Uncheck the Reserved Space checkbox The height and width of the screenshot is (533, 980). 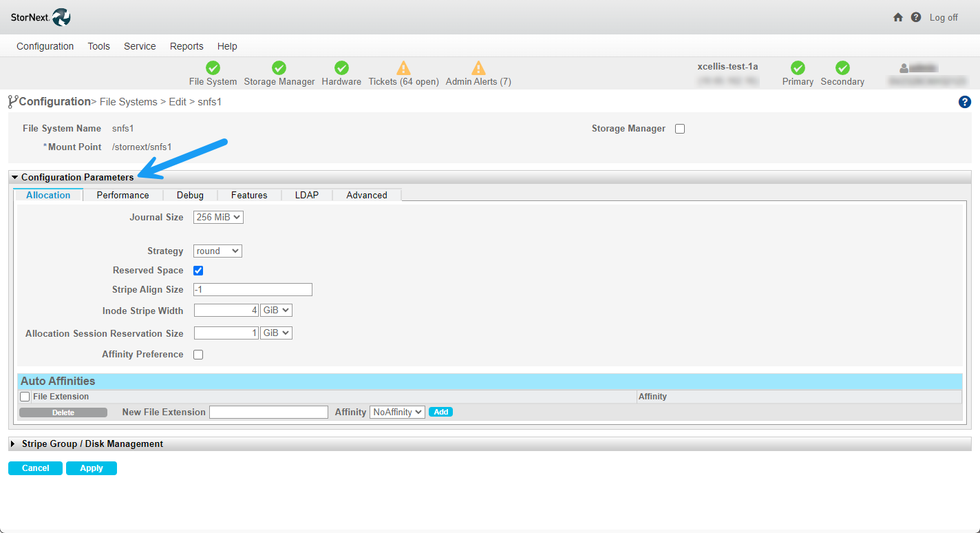(198, 271)
